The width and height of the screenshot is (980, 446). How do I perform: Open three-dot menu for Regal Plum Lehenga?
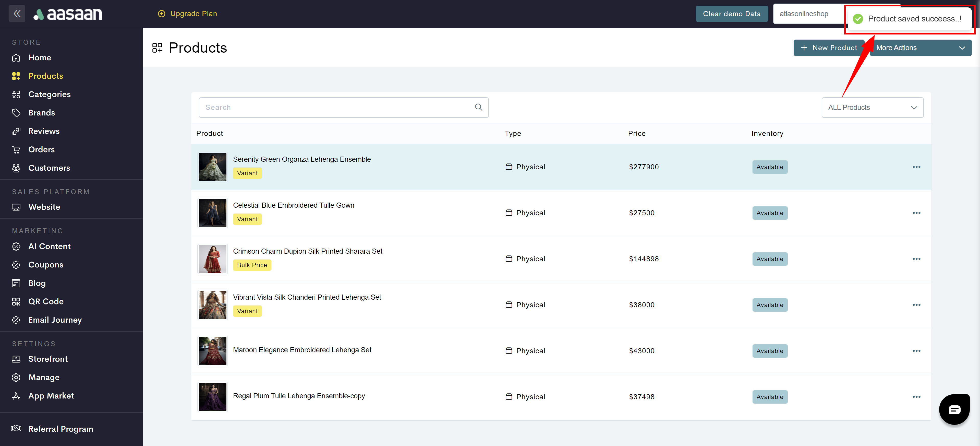(x=916, y=396)
